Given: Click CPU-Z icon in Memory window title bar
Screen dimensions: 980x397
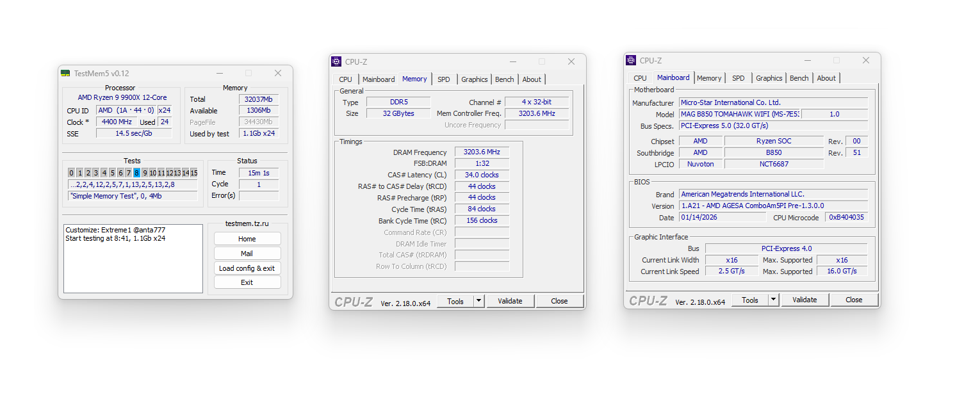Looking at the screenshot, I should (336, 61).
